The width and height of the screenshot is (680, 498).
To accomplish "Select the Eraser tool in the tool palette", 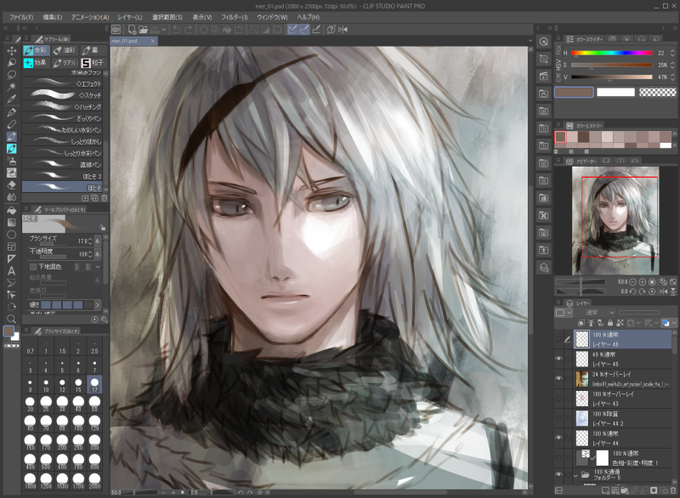I will 12,185.
